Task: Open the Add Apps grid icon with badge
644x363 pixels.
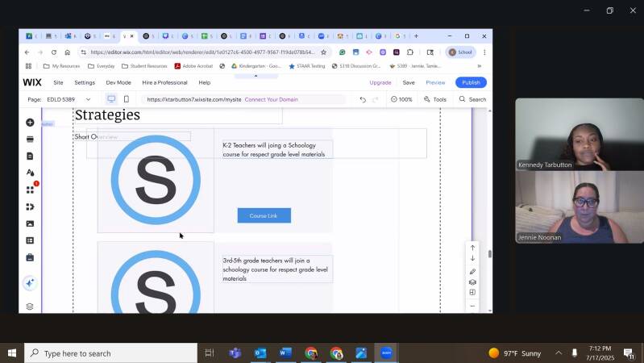Action: (x=30, y=190)
